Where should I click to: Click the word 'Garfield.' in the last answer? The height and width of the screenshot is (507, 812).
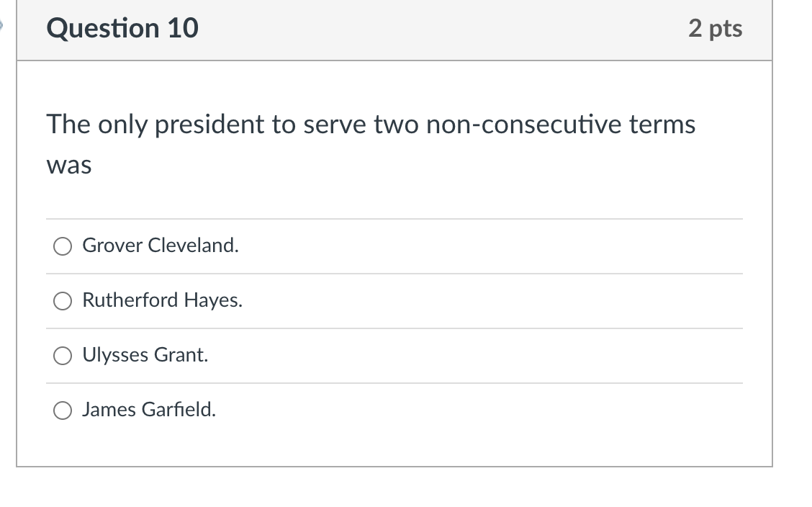click(x=179, y=410)
